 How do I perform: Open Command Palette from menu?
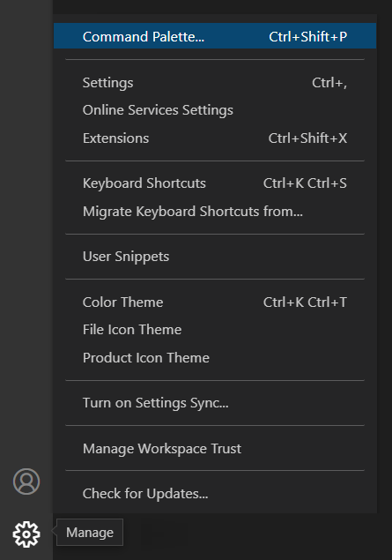pyautogui.click(x=215, y=35)
